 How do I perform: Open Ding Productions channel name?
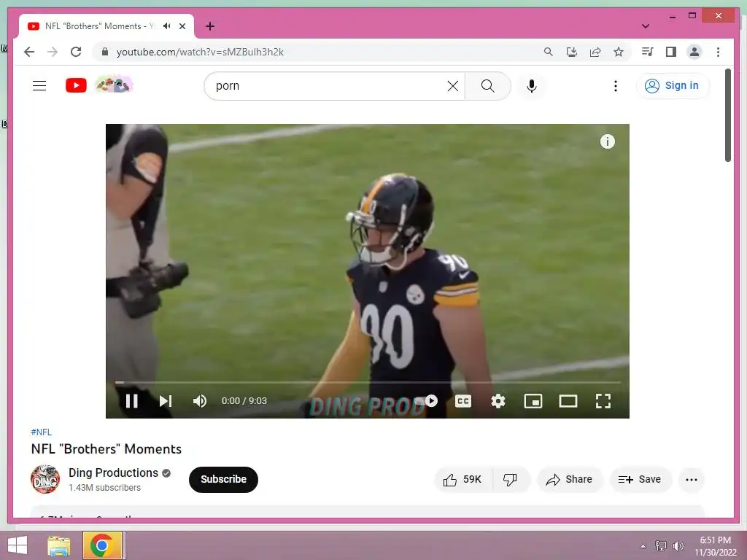pyautogui.click(x=113, y=472)
